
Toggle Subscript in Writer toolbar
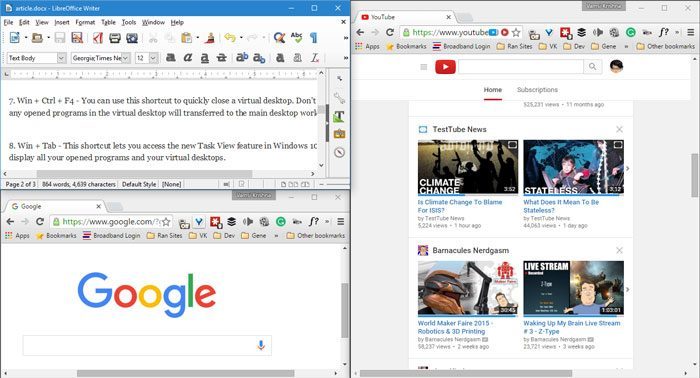click(x=259, y=58)
